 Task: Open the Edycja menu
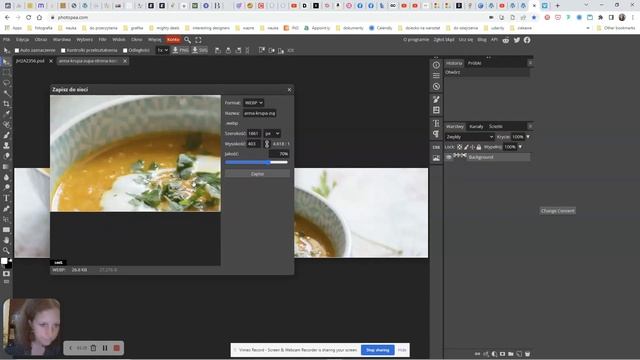coord(22,40)
